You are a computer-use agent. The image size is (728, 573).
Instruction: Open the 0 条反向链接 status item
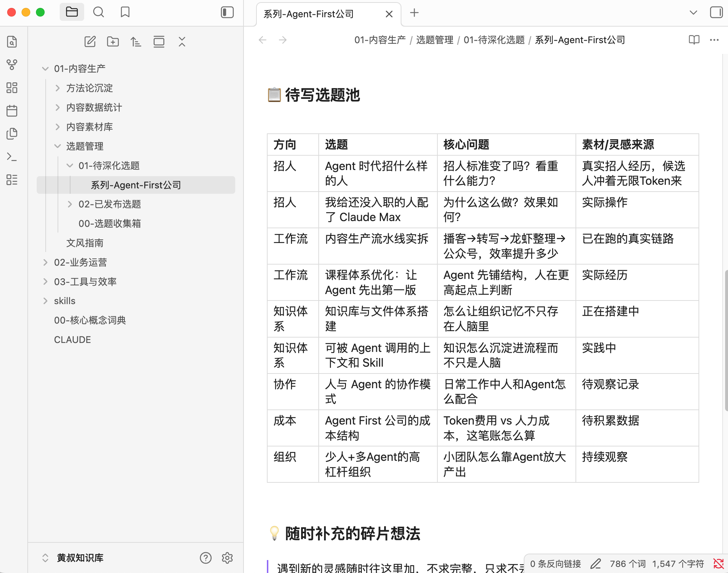point(555,564)
